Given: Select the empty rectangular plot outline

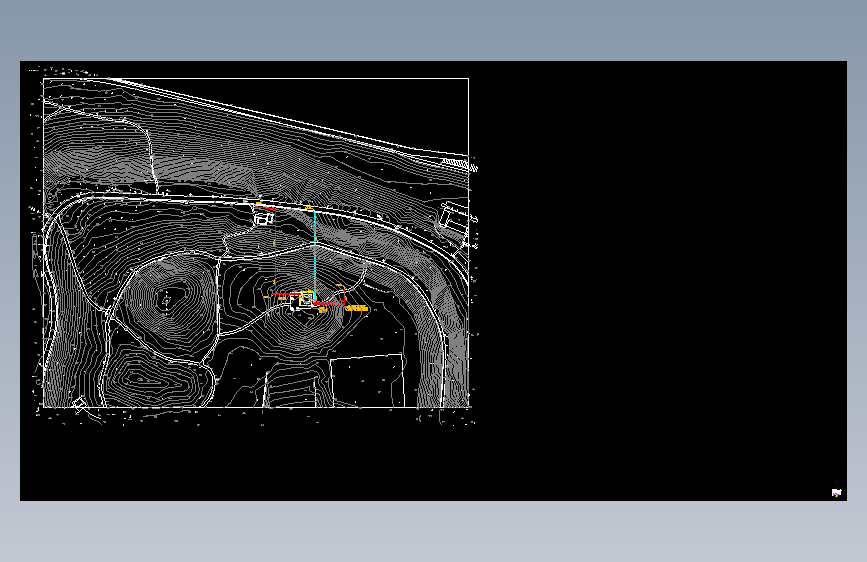Looking at the screenshot, I should [368, 381].
